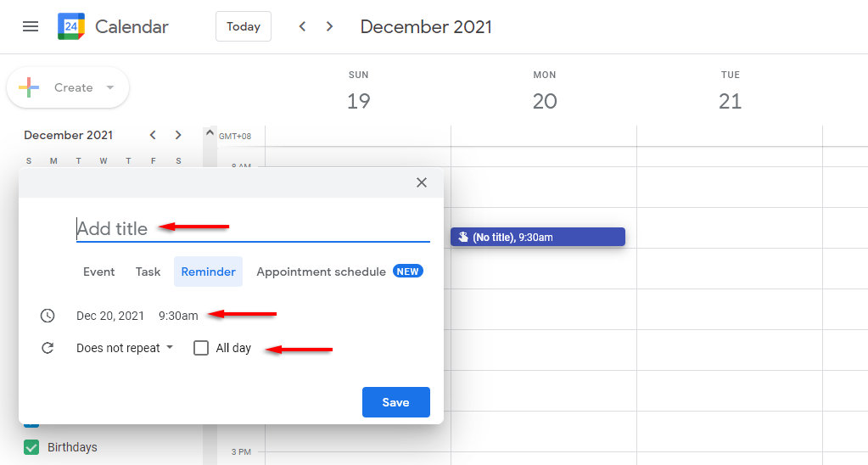The image size is (868, 465).
Task: Go to next week with header arrow
Action: [x=329, y=26]
